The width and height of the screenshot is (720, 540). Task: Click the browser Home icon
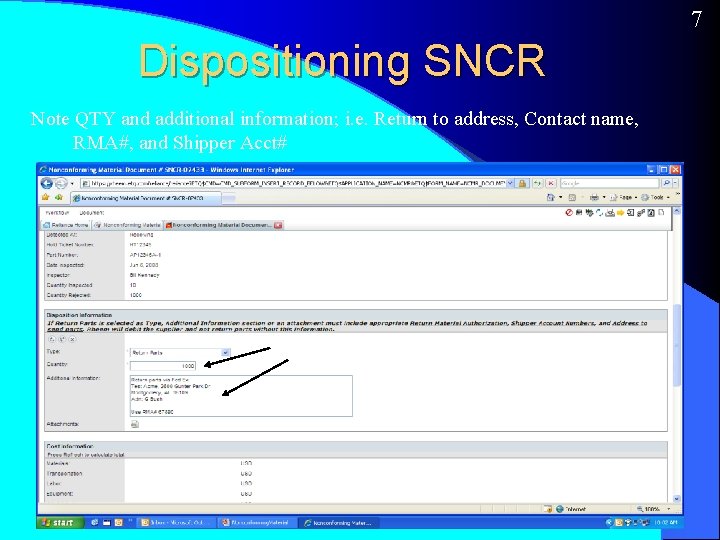[551, 197]
